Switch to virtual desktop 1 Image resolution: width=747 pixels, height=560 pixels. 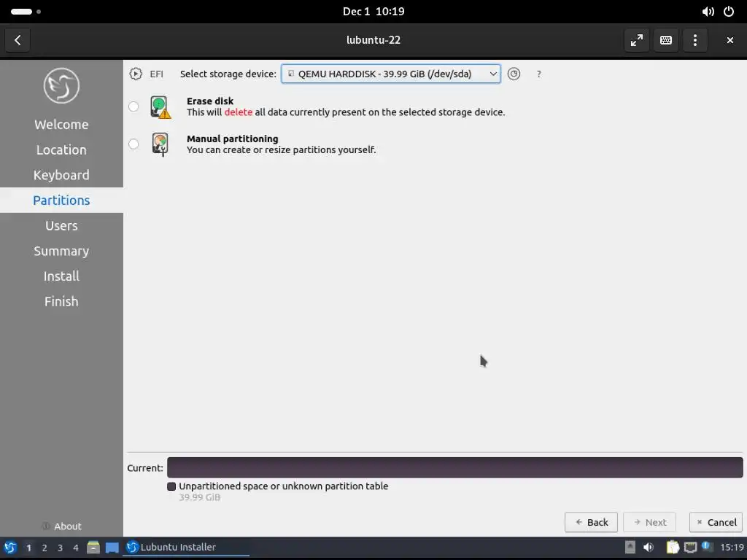[x=28, y=548]
